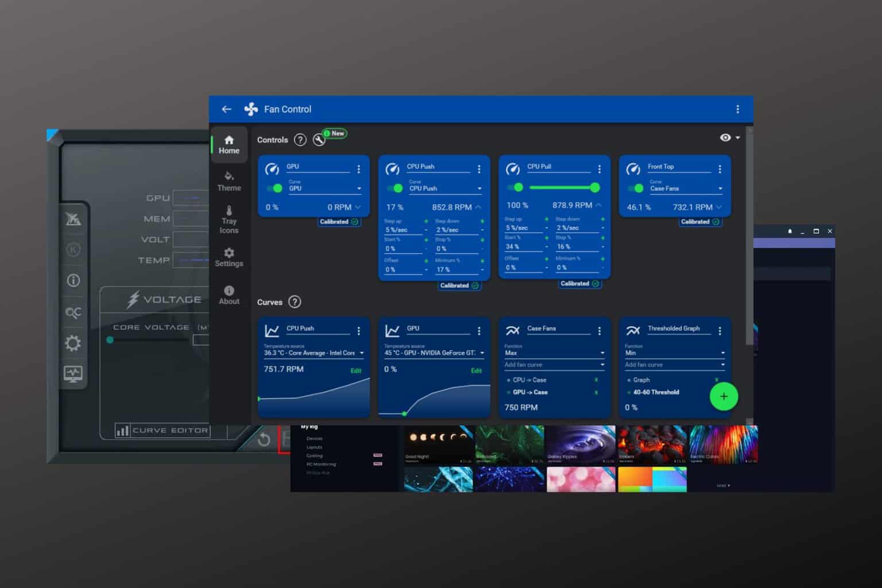Open the Case Fans Function dropdown

(555, 353)
